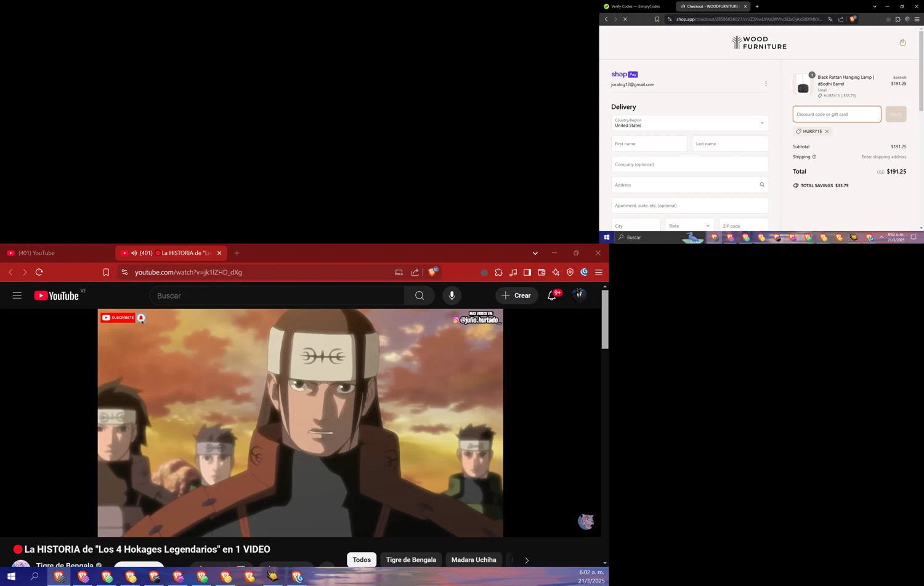Click the First name field
This screenshot has height=586, width=924.
649,143
